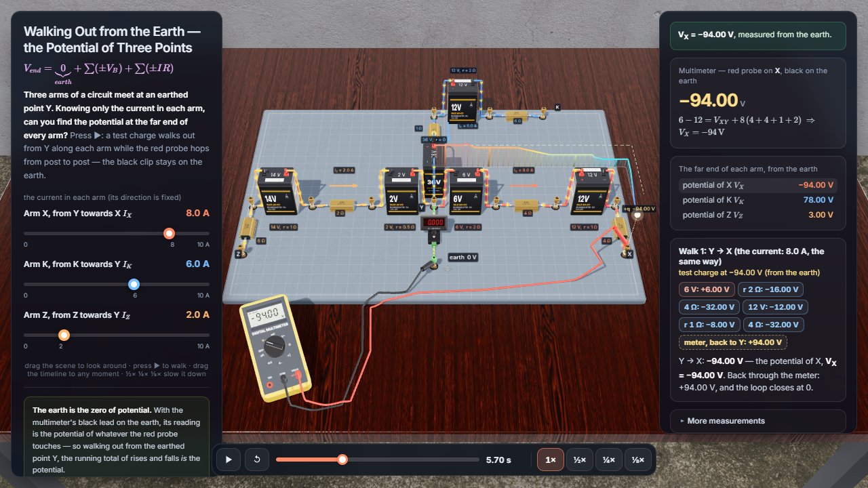
Task: Click the yellow digital multimeter
Action: click(x=275, y=350)
